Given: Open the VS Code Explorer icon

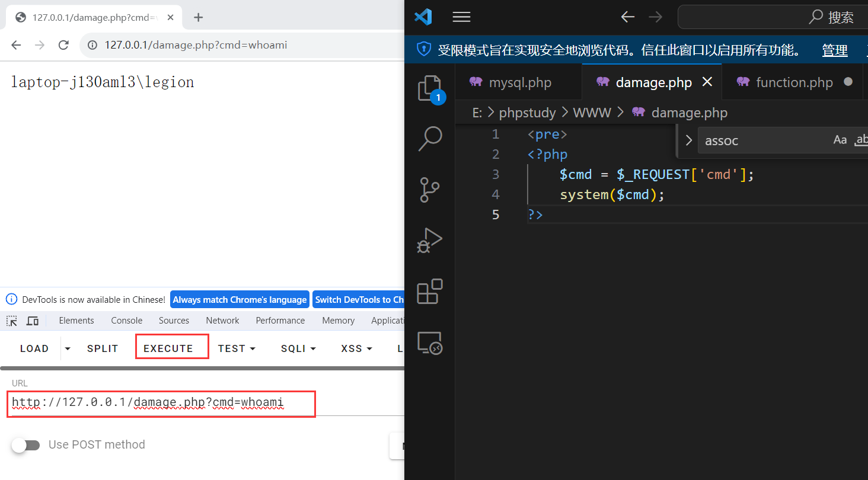Looking at the screenshot, I should [x=430, y=89].
